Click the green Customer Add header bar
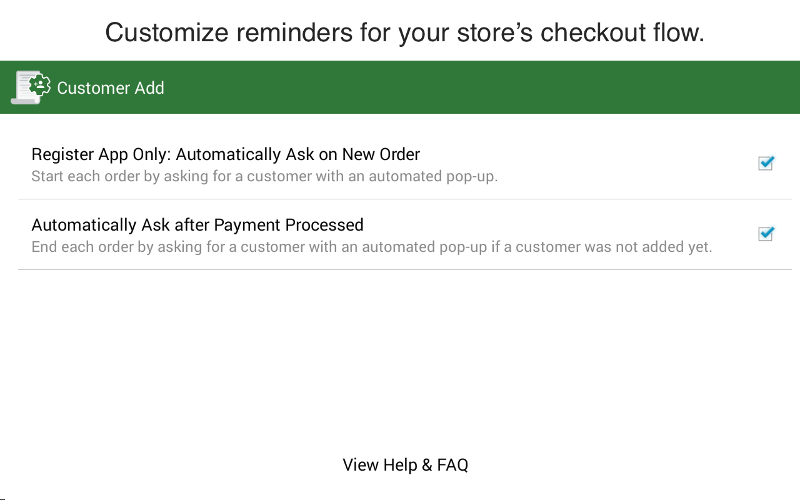Screen dimensions: 800x500 400,87
